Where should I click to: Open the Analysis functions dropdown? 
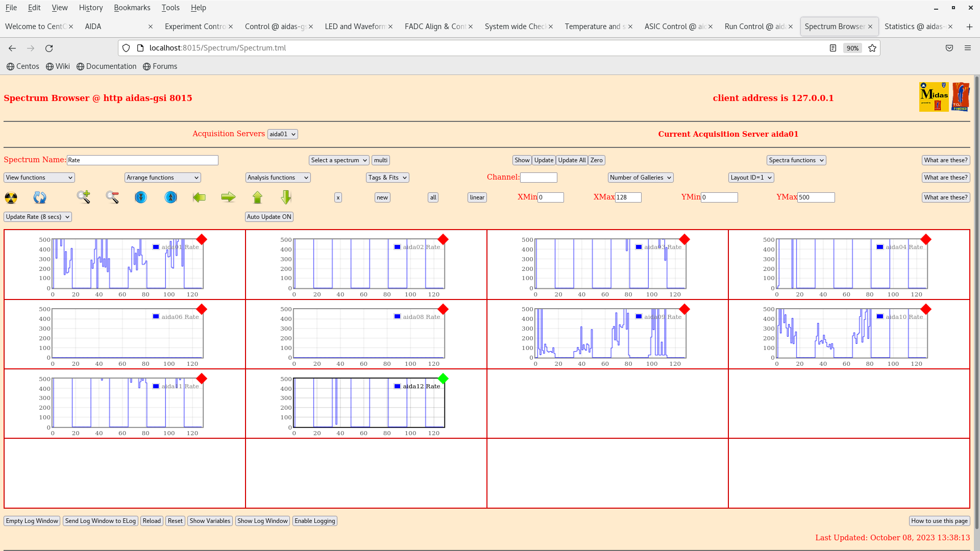[x=278, y=178]
